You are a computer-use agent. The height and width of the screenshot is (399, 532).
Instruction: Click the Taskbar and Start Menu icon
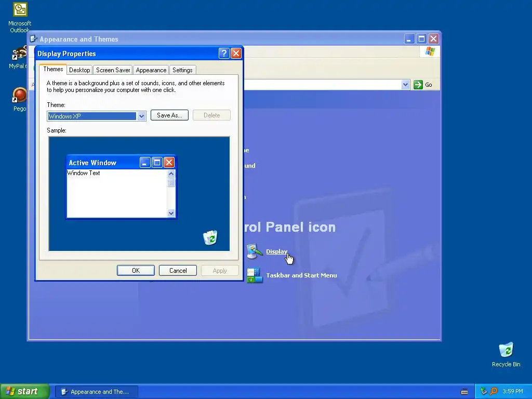point(255,275)
